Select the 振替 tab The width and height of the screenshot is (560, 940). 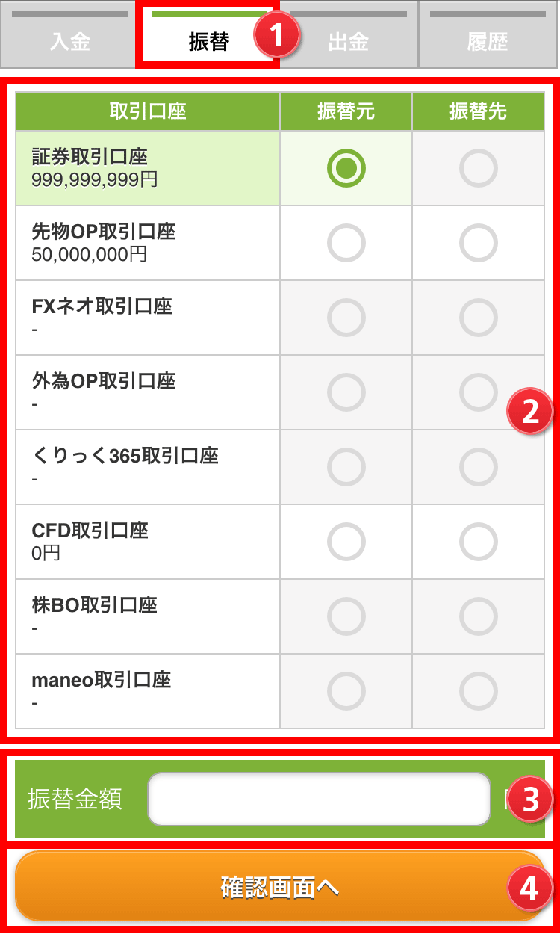(x=208, y=37)
